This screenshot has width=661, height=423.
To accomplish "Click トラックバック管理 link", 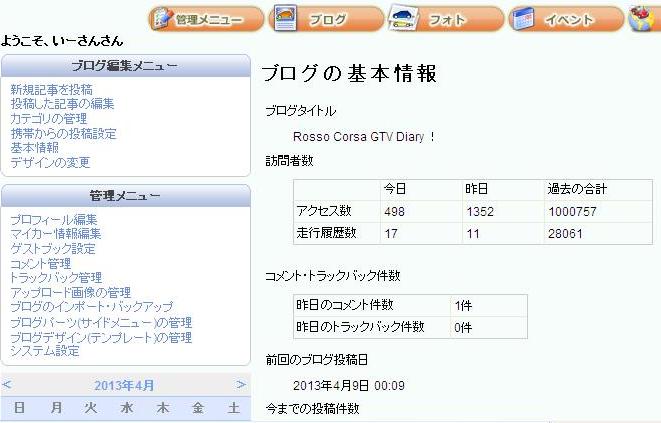I will point(55,278).
